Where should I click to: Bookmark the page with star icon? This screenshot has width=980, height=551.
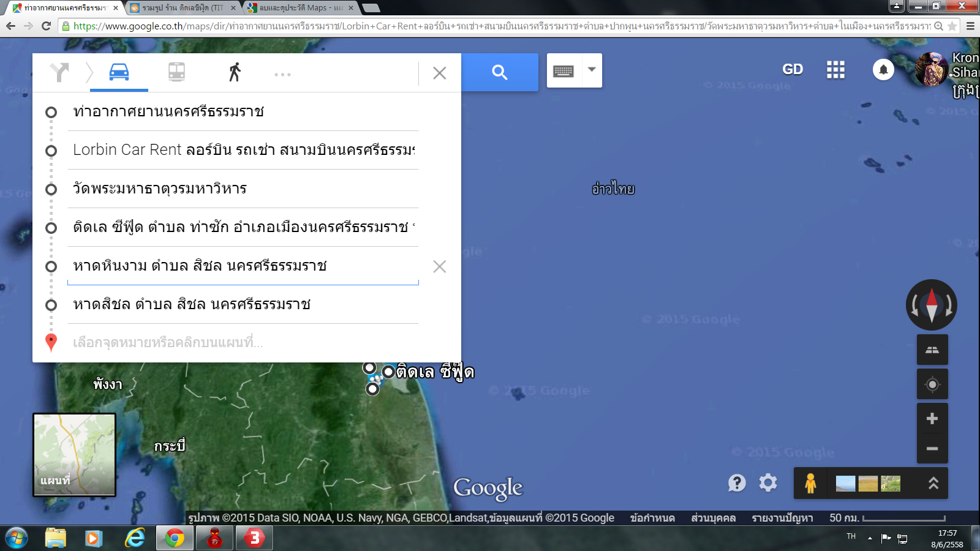click(x=952, y=26)
